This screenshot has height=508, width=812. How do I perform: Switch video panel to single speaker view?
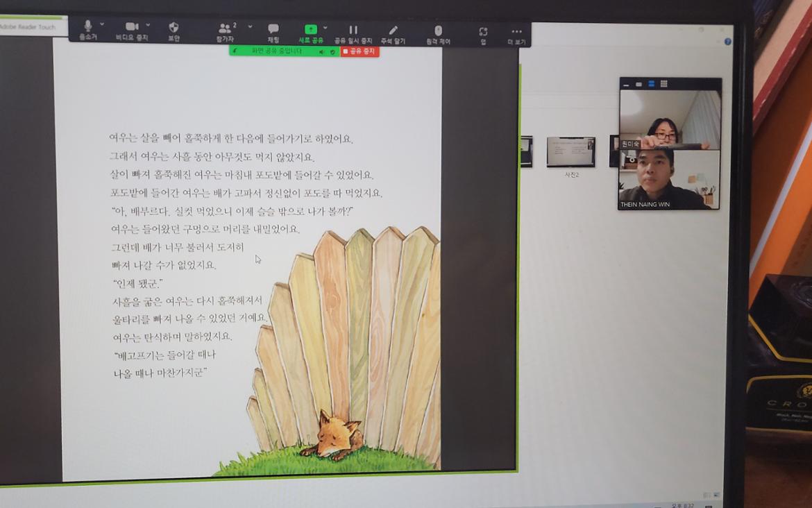point(639,84)
